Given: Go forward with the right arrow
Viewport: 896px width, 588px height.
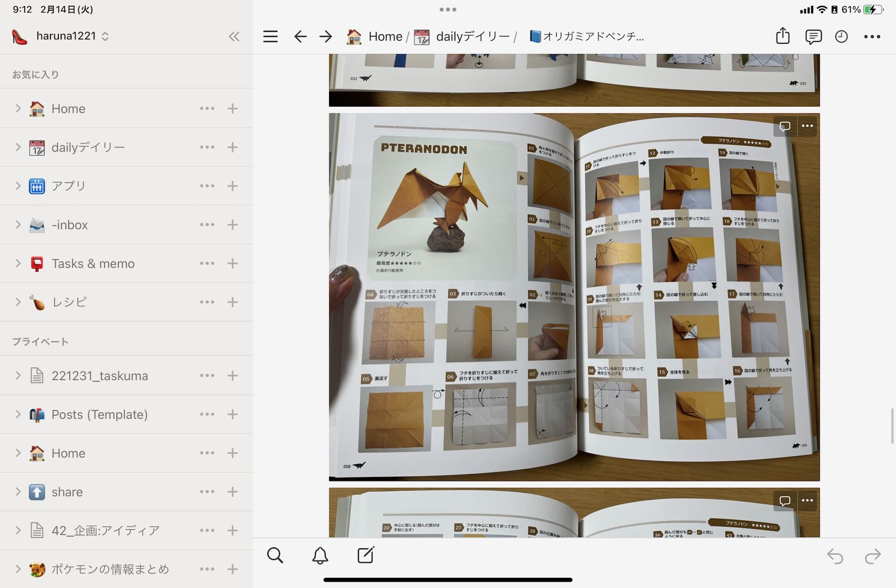Looking at the screenshot, I should click(x=326, y=36).
